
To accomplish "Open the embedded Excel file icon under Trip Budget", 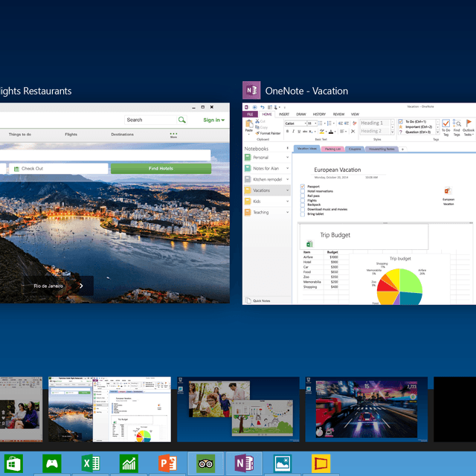I will (309, 243).
